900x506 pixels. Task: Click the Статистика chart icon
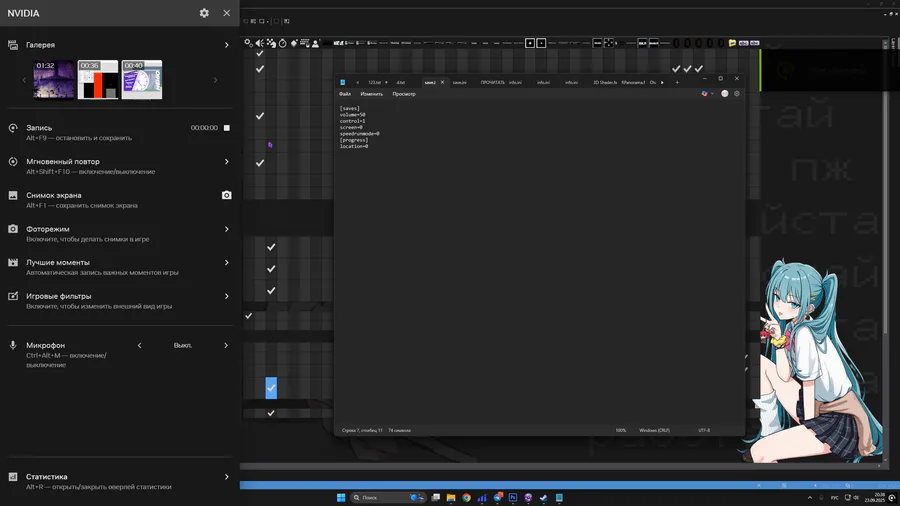(13, 477)
